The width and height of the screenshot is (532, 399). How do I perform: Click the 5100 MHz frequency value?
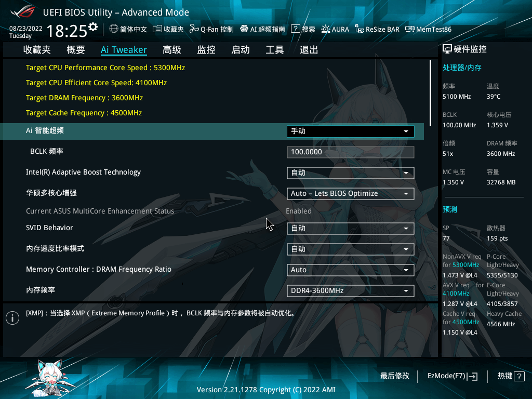[457, 97]
